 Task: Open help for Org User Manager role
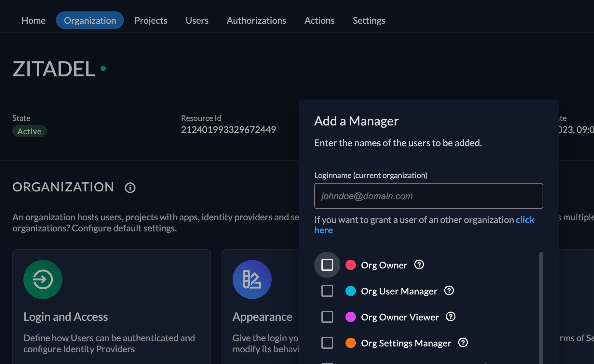[x=449, y=291]
